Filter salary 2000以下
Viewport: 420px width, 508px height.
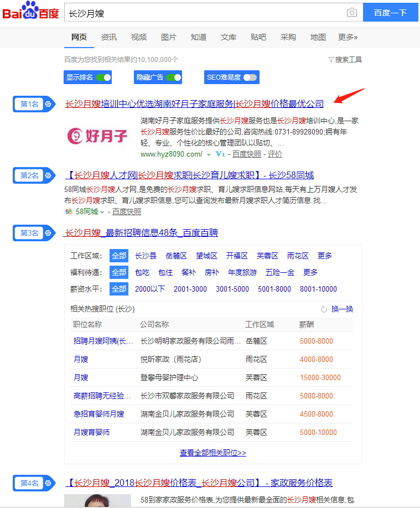tap(150, 289)
